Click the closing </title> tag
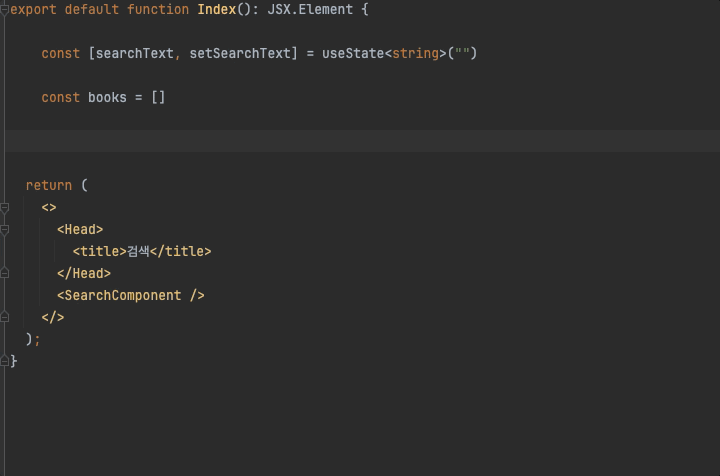Viewport: 720px width, 476px height. pyautogui.click(x=180, y=252)
